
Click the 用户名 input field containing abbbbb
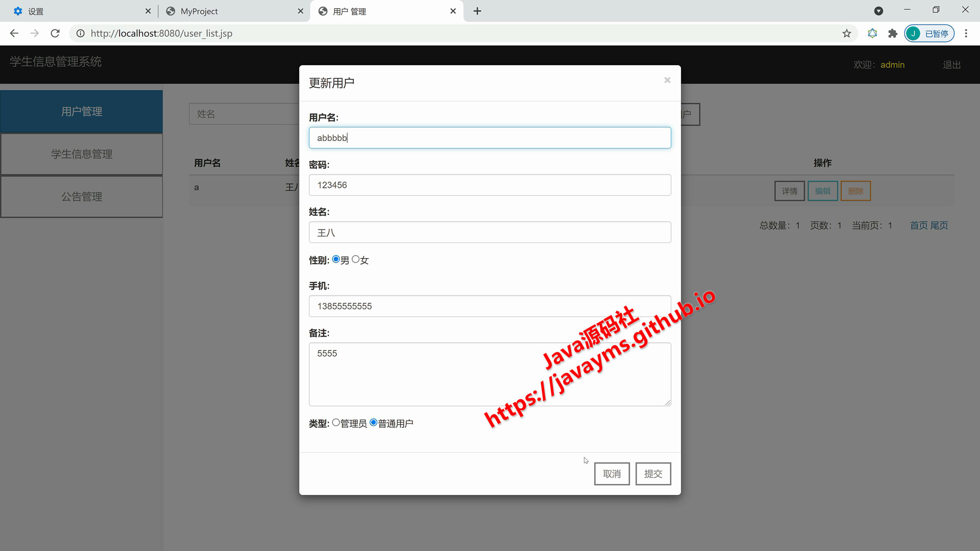tap(490, 138)
